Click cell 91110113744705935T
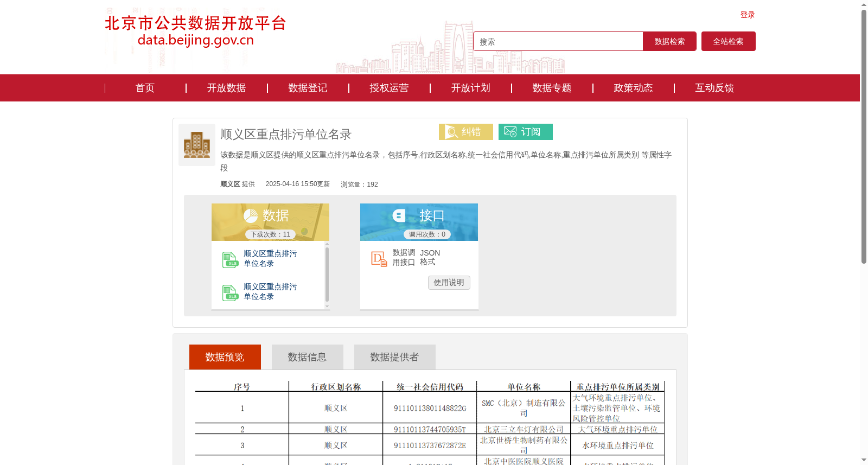 tap(430, 429)
